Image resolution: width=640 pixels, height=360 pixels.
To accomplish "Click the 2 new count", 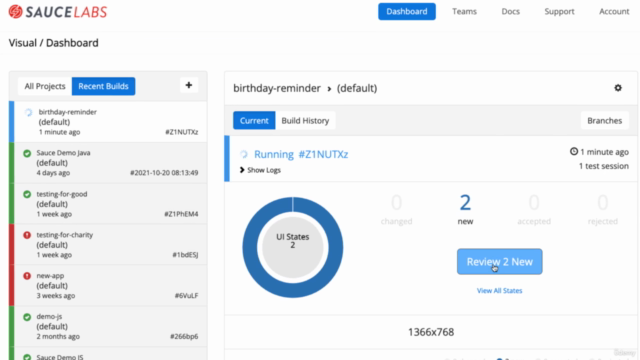I will pyautogui.click(x=465, y=209).
